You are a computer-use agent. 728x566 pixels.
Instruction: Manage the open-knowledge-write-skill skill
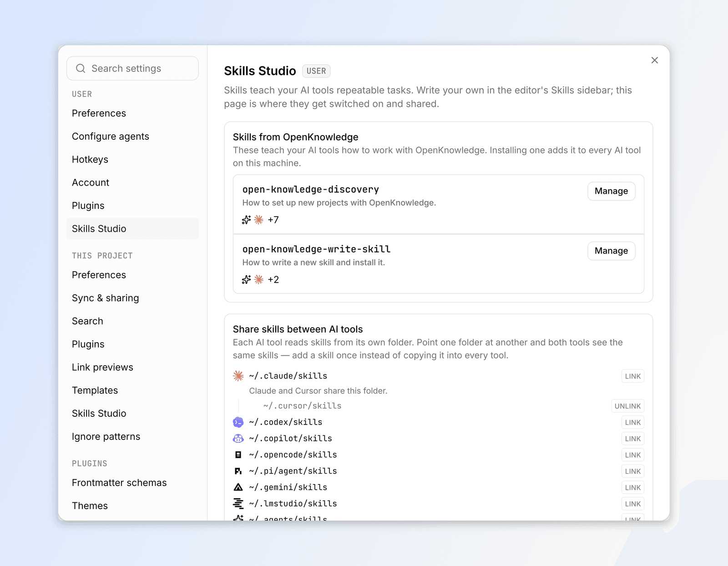click(611, 251)
